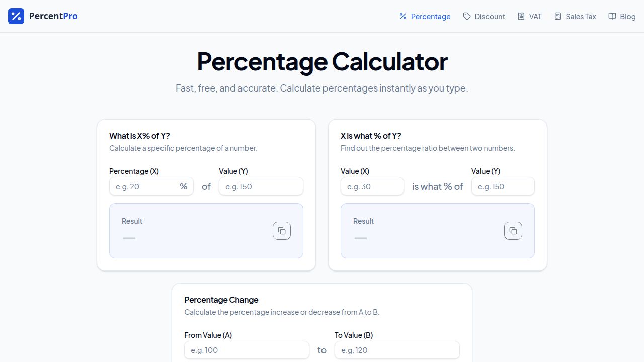Image resolution: width=644 pixels, height=362 pixels.
Task: Click Value (Y) field in ratio calculator
Action: pyautogui.click(x=503, y=186)
